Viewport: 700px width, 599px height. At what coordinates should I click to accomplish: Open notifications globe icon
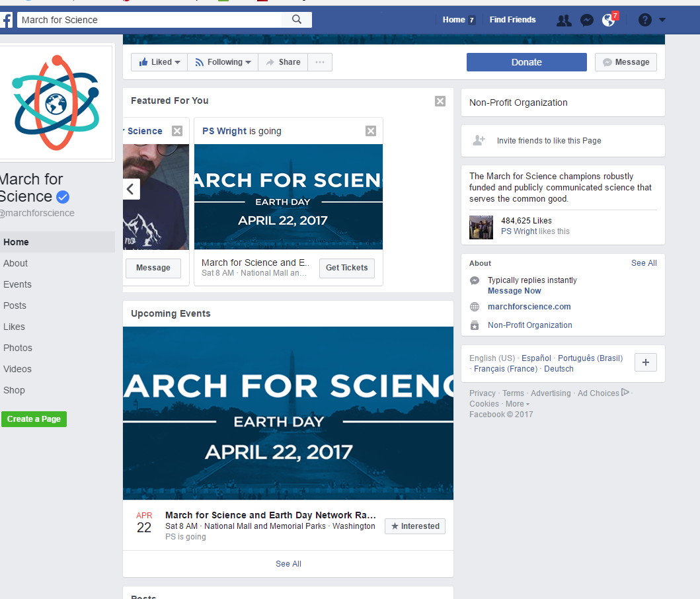pos(609,20)
